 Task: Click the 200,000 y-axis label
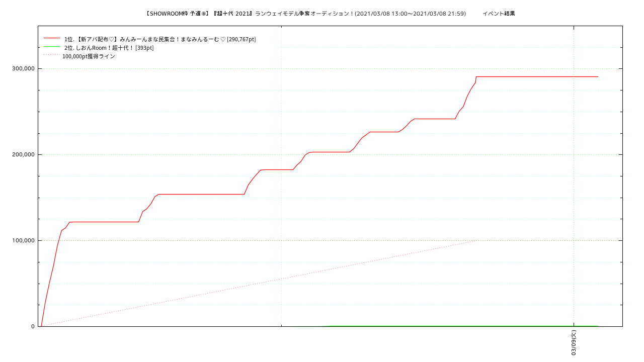(23, 155)
